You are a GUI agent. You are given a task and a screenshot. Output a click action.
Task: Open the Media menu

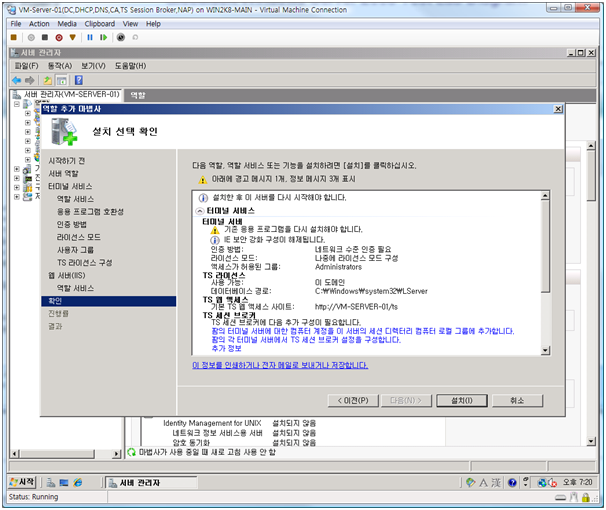coord(67,24)
